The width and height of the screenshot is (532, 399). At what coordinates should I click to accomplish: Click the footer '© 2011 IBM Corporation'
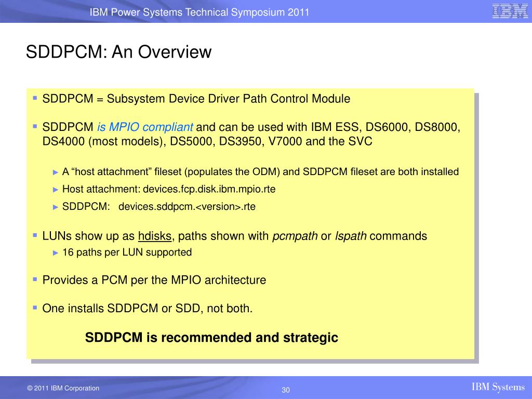pos(63,388)
